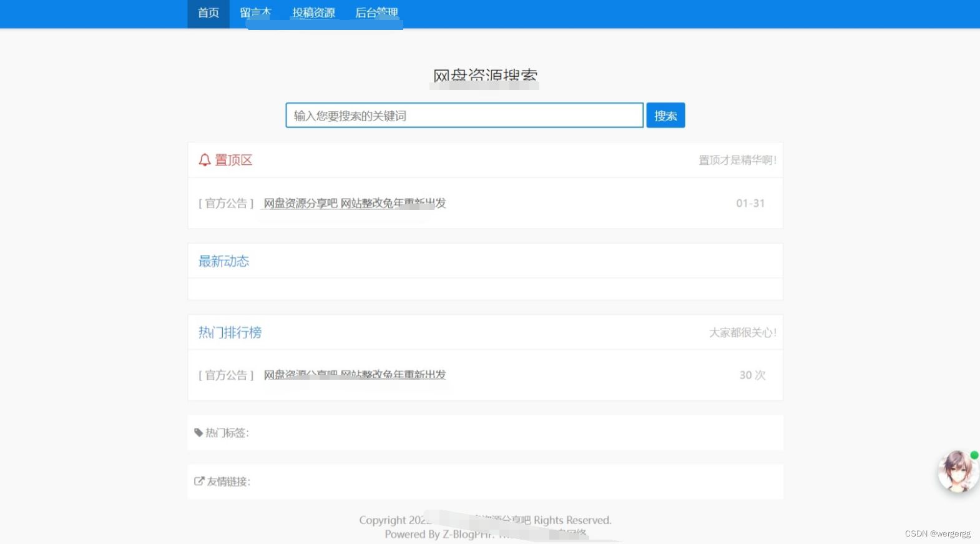Screen dimensions: 980x544
Task: Click the 官方公告 tag in 置顶区
Action: point(226,203)
